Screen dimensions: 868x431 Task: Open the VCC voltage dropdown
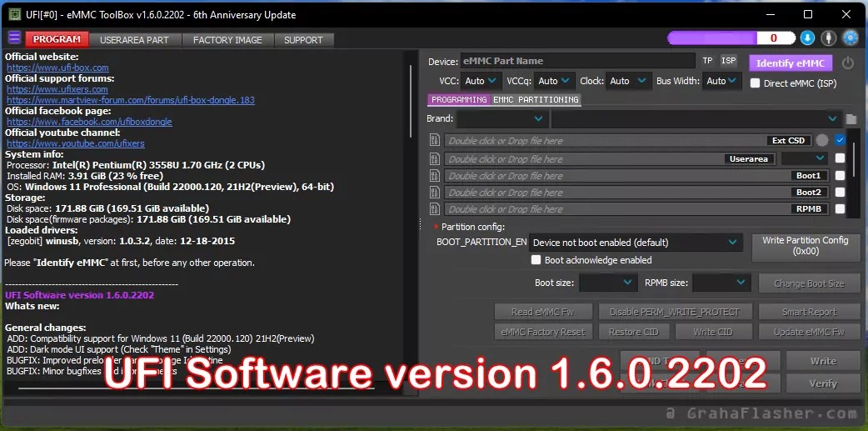[481, 81]
